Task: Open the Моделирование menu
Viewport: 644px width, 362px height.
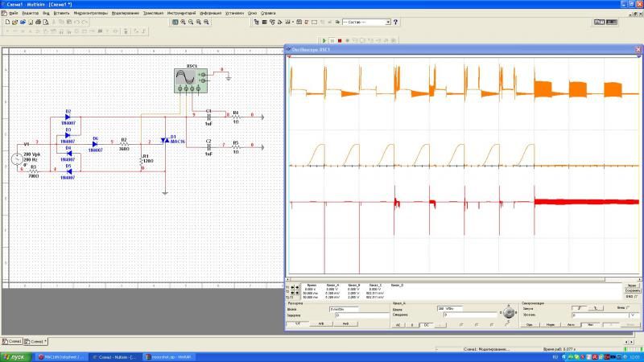Action: point(124,13)
